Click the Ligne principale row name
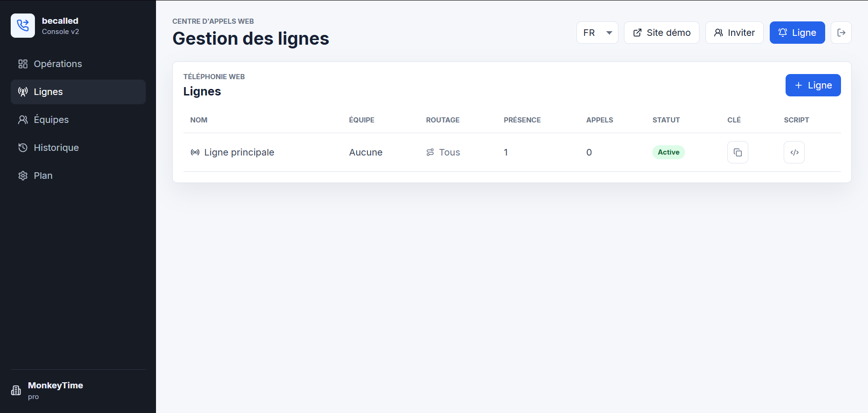The height and width of the screenshot is (413, 868). point(239,152)
